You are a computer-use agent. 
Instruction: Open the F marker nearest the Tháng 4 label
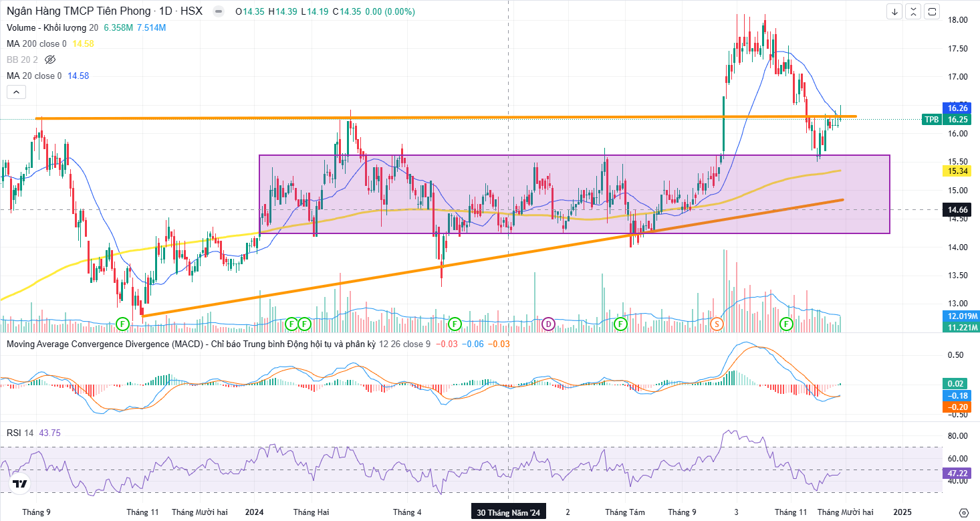(455, 324)
